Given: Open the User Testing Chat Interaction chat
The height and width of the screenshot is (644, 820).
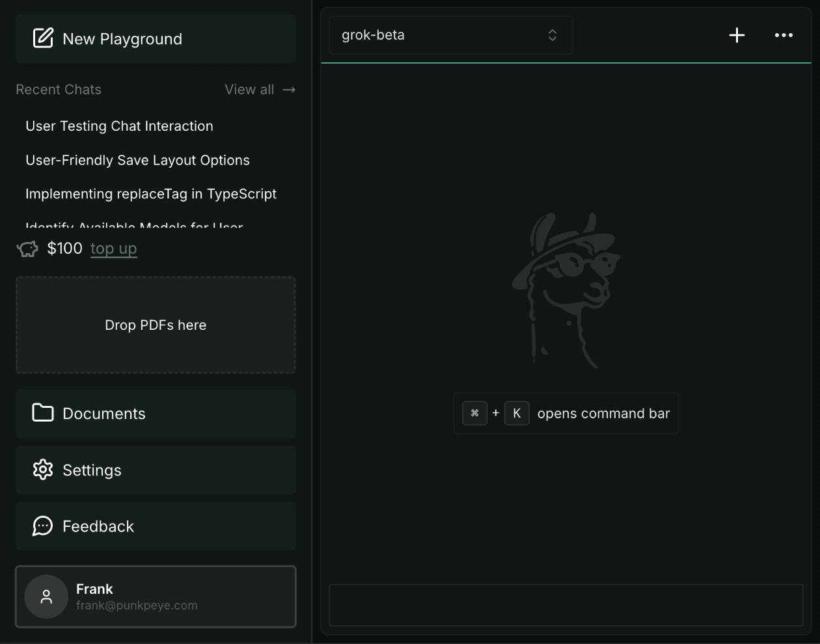Looking at the screenshot, I should (119, 126).
